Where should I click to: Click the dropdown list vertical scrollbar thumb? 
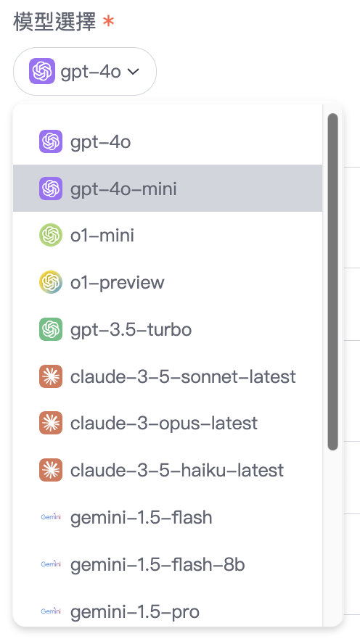pos(333,281)
